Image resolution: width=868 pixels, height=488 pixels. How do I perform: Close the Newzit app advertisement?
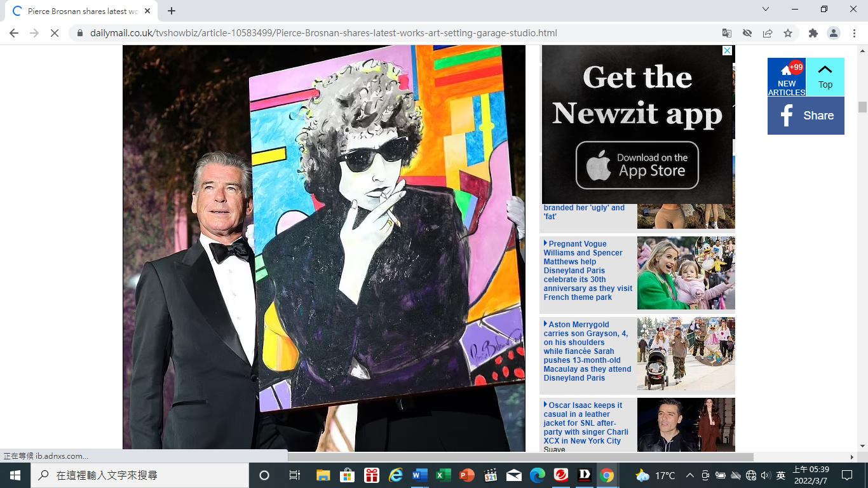point(728,51)
